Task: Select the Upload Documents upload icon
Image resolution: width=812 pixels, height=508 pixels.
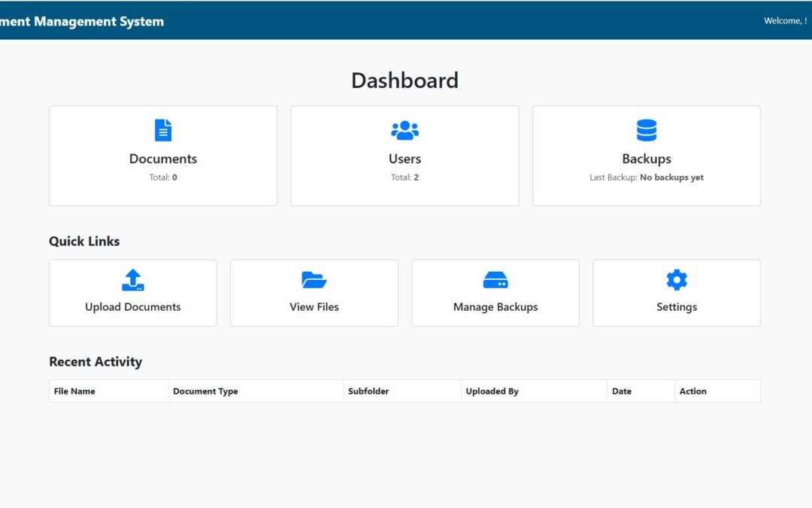Action: (x=132, y=279)
